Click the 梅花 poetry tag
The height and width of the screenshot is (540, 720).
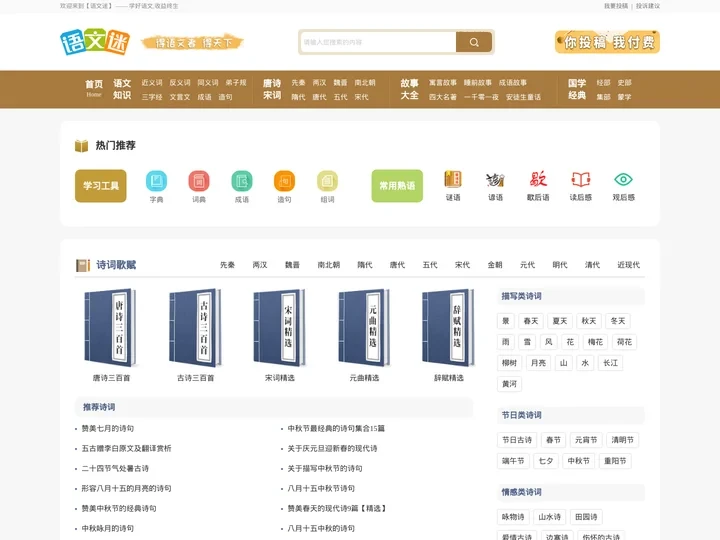point(596,342)
